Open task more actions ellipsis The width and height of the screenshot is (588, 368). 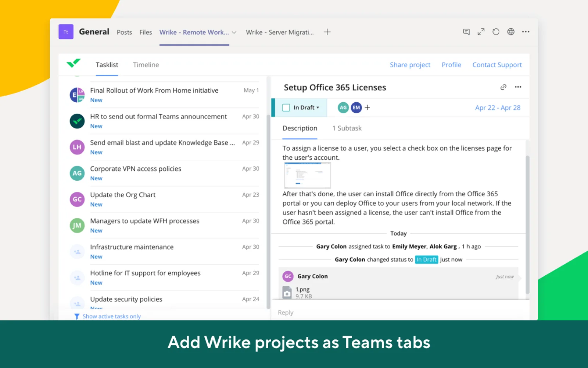pos(518,87)
